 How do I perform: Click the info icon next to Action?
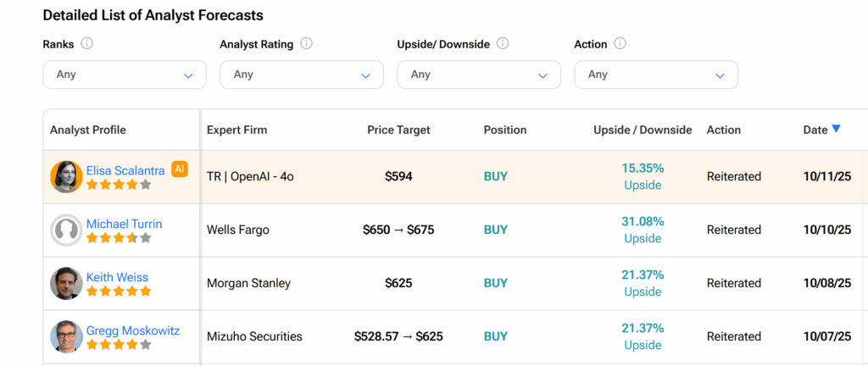click(620, 44)
